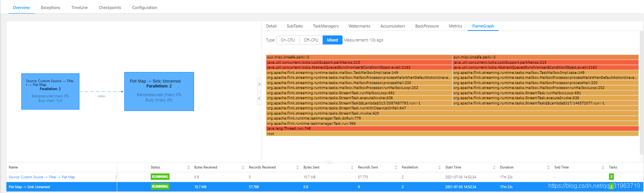Click 17m 23s duration in Source row
Image resolution: width=644 pixels, height=193 pixels.
point(506,177)
